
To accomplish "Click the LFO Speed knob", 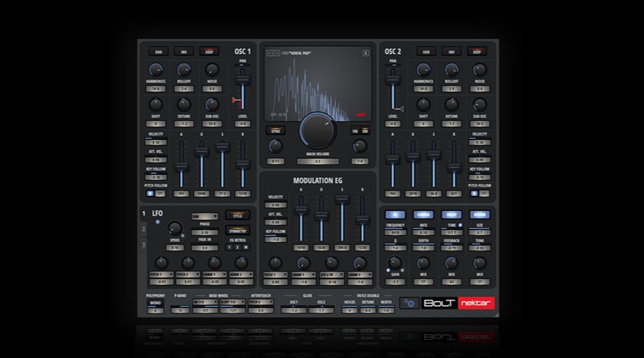I will coord(175,228).
